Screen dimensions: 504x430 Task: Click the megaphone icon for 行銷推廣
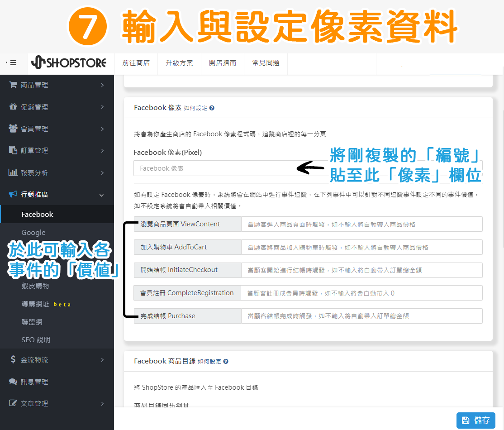pyautogui.click(x=13, y=194)
